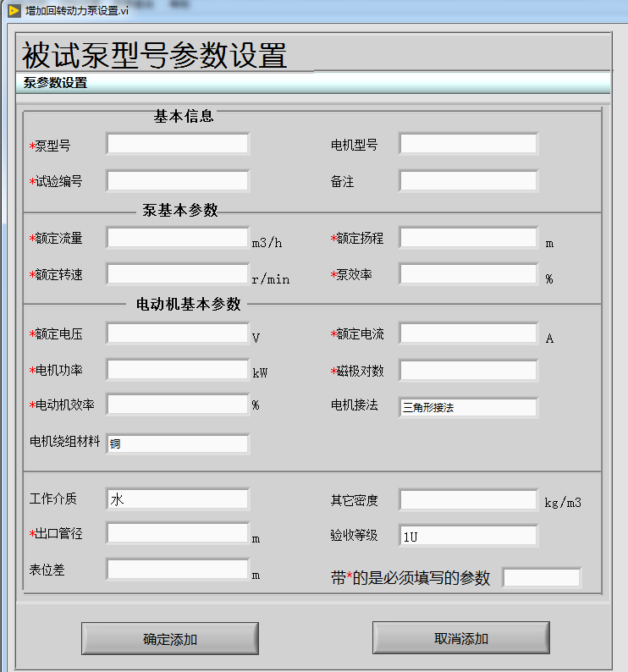Select the 试验编号 text box
Viewport: 628px width, 672px height.
pyautogui.click(x=178, y=181)
